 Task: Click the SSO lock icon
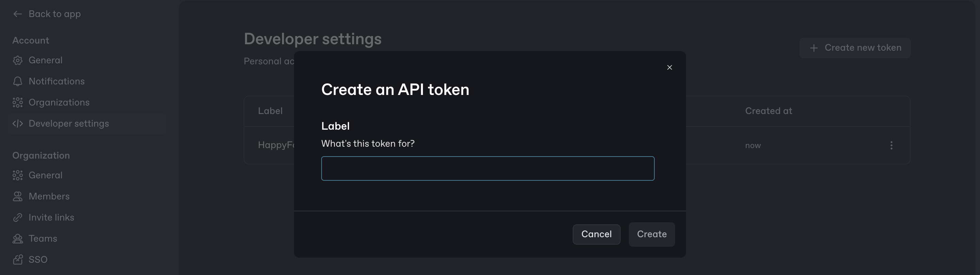[x=17, y=260]
